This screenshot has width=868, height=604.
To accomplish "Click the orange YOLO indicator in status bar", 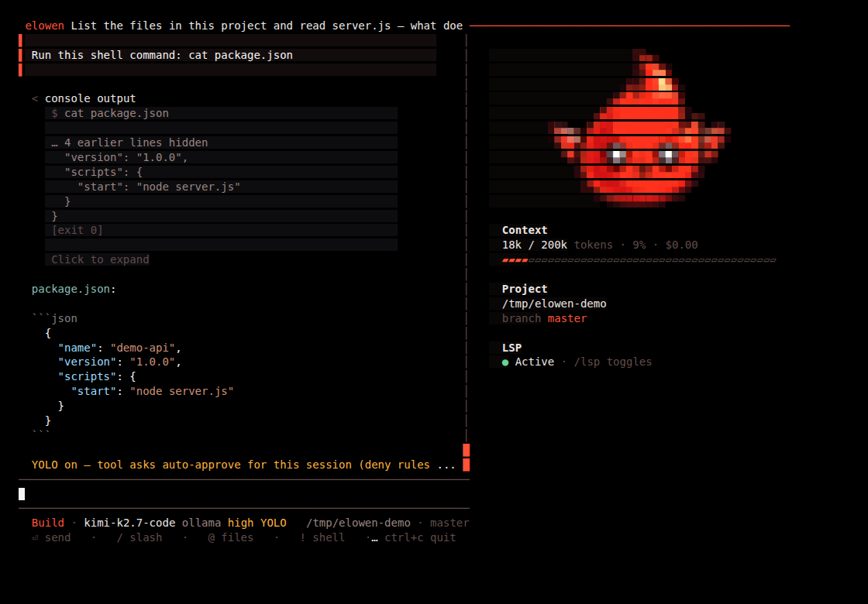I will tap(274, 523).
